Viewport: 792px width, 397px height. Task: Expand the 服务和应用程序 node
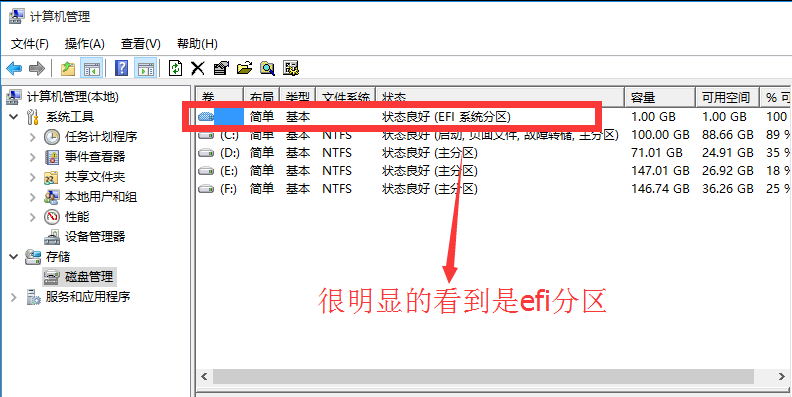(x=14, y=296)
